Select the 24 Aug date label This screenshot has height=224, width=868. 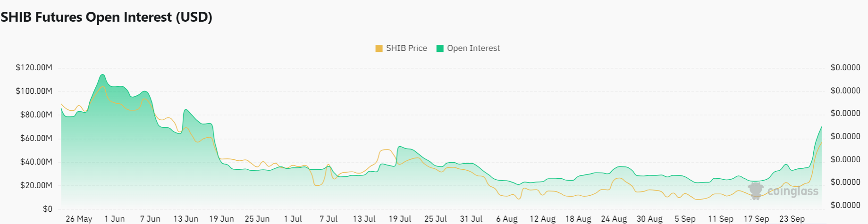coord(614,219)
